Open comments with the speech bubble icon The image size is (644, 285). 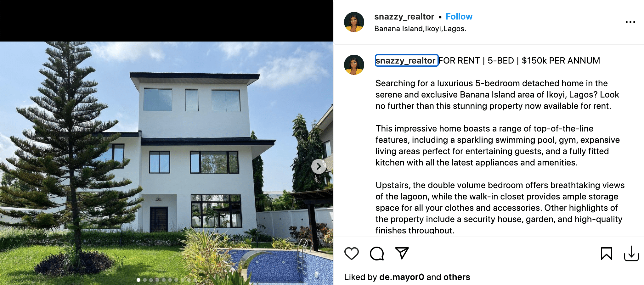(377, 254)
